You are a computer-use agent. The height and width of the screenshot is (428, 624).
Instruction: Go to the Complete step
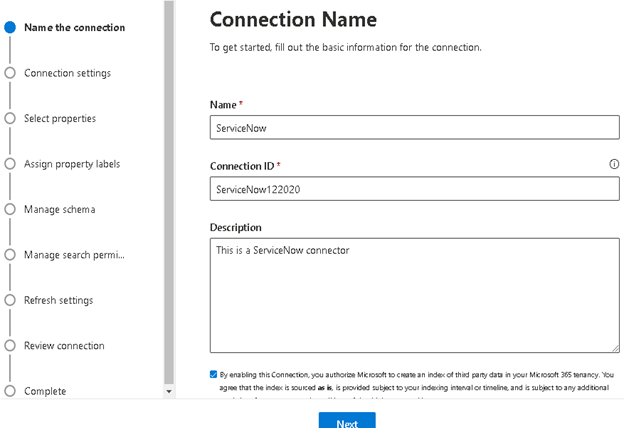[45, 391]
